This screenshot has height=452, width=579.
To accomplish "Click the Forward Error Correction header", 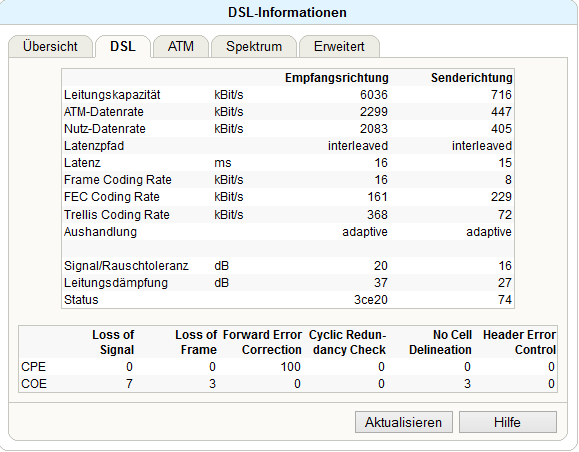I will 263,342.
